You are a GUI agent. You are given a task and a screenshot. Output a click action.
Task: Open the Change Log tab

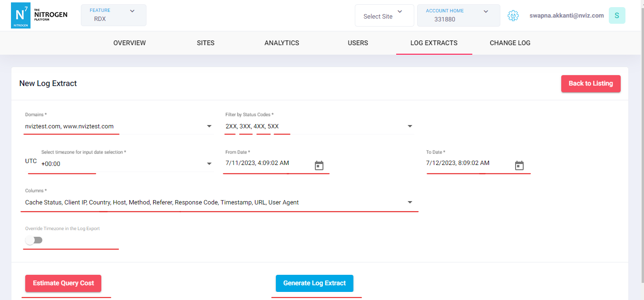click(x=510, y=43)
